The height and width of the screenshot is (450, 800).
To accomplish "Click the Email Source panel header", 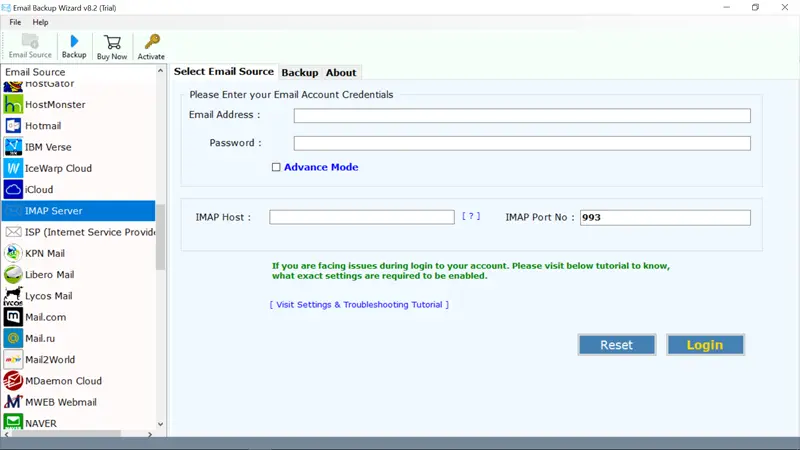I will [35, 72].
